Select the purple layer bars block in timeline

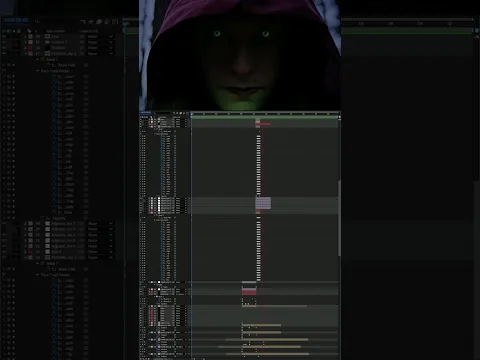(263, 203)
